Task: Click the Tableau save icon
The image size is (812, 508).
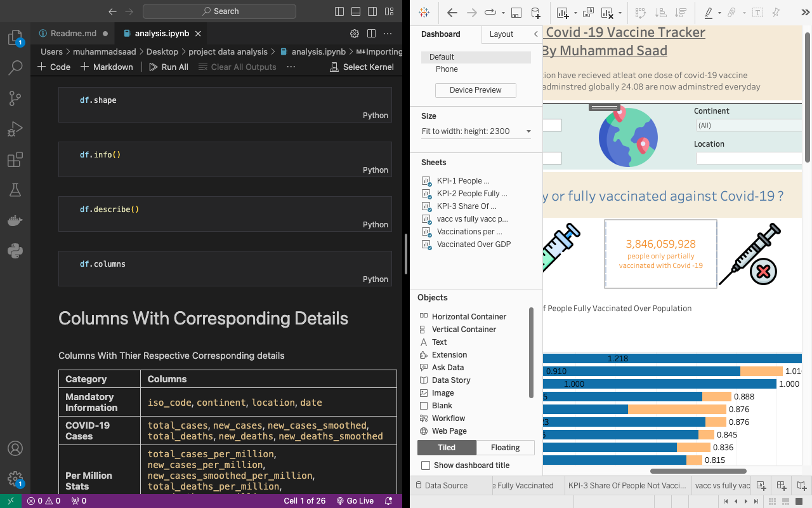Action: tap(516, 13)
